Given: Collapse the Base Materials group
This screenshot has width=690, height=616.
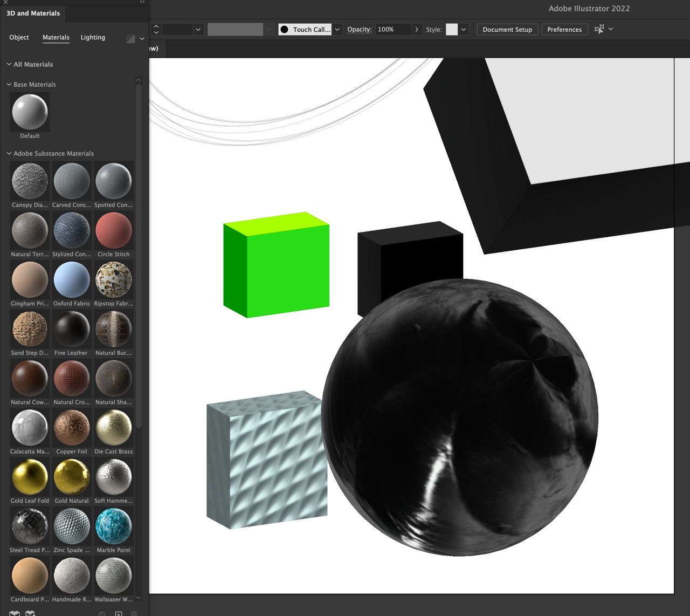Looking at the screenshot, I should tap(9, 85).
